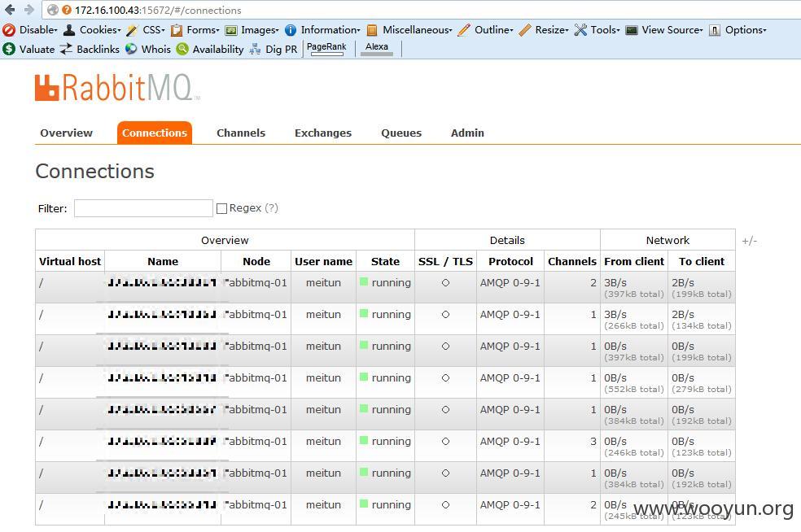Click the site identity icon in address bar

coord(52,10)
